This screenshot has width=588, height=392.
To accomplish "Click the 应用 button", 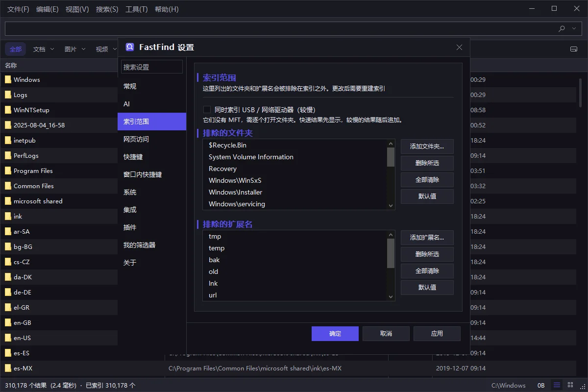I will pyautogui.click(x=437, y=334).
